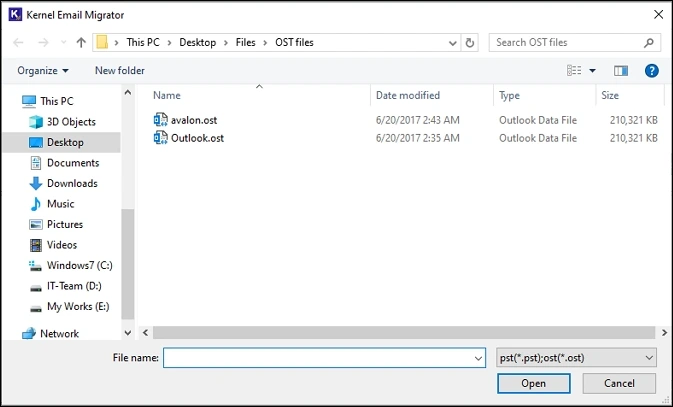Toggle the preview pane
The width and height of the screenshot is (673, 407).
pos(621,70)
